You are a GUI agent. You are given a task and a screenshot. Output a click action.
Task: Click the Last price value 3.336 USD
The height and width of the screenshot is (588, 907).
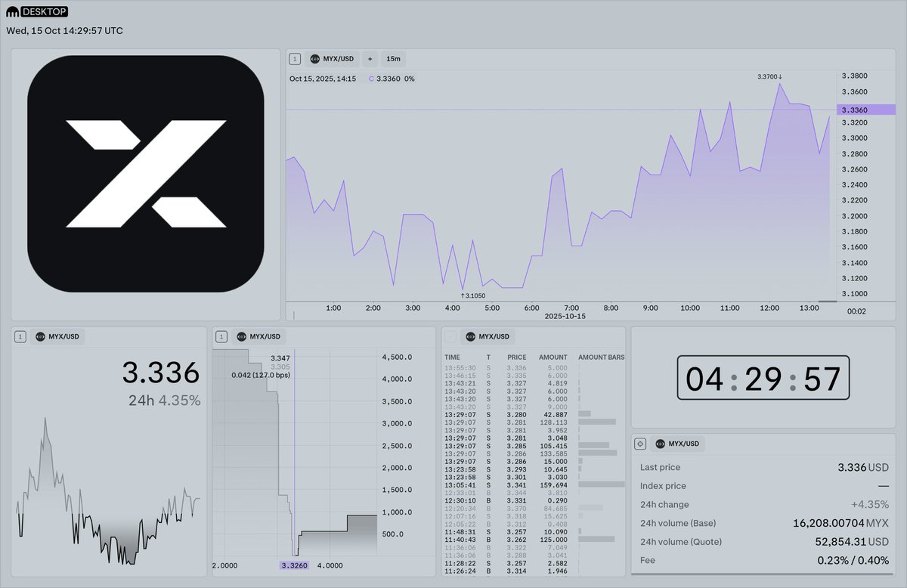[863, 468]
